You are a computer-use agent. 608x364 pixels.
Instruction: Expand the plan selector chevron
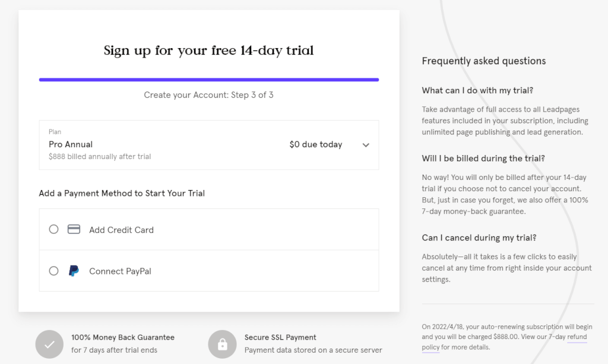coord(366,145)
